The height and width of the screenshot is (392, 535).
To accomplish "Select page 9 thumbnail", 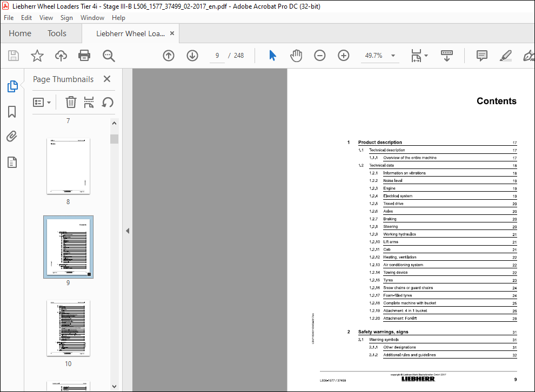I will [68, 247].
